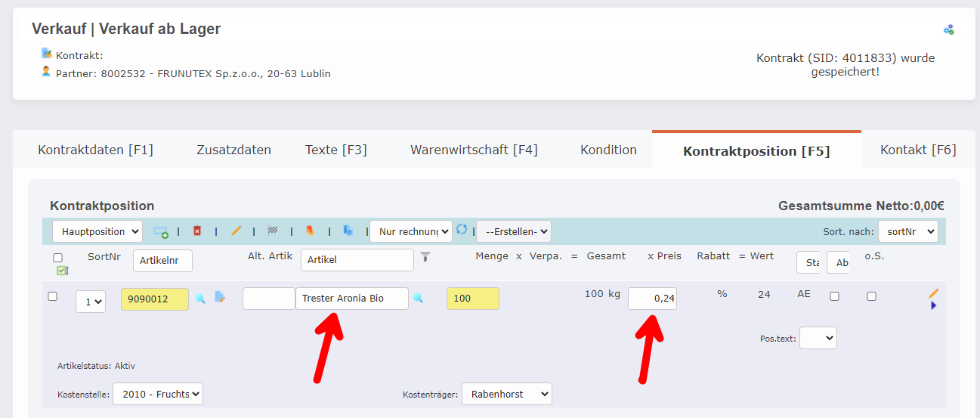Click the Artikelstatus: Aktiv text

[x=96, y=366]
